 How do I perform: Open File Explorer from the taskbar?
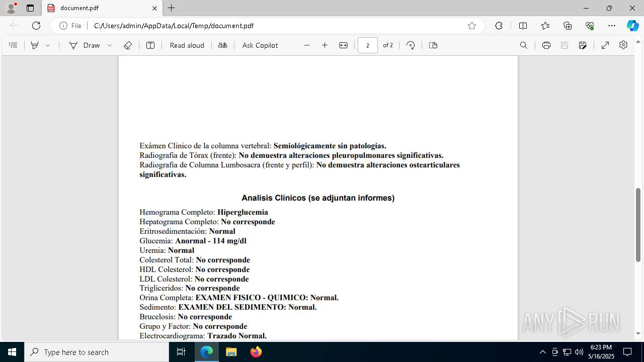coord(231,352)
